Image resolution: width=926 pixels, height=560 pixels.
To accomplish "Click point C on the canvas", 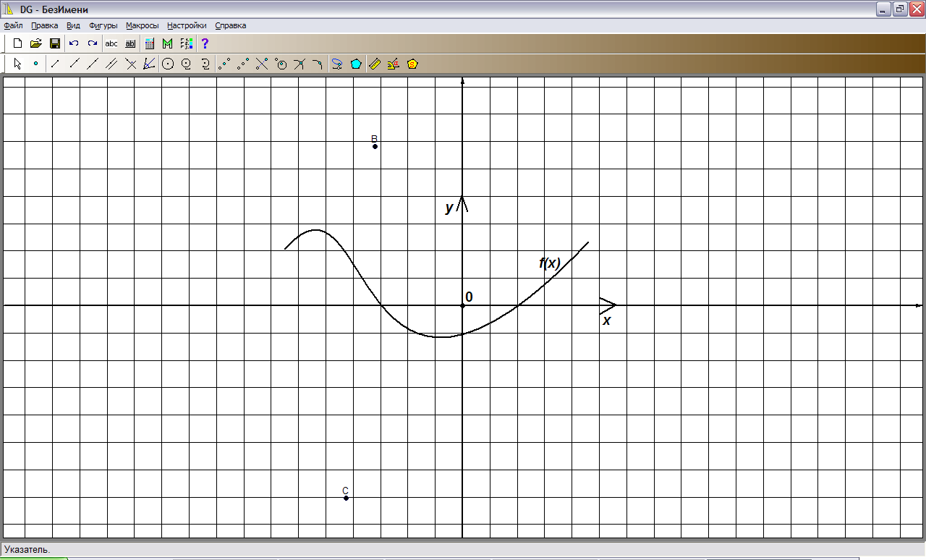I will (x=346, y=498).
